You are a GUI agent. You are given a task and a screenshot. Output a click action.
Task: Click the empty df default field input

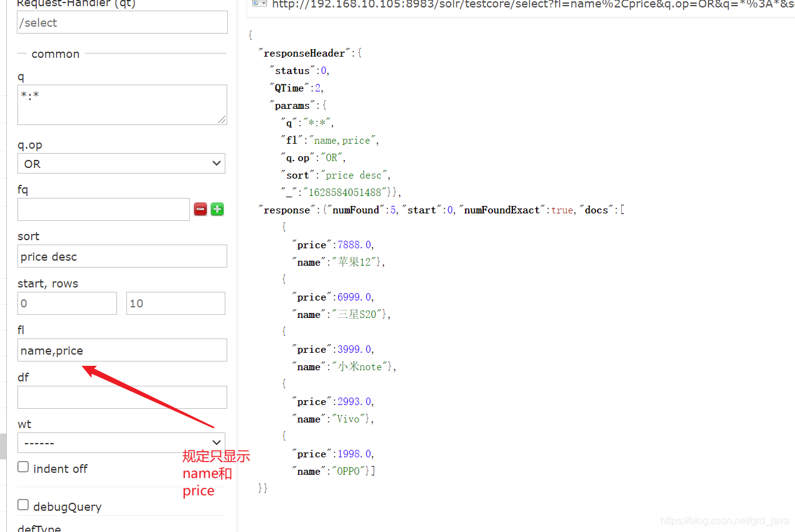[x=122, y=397]
